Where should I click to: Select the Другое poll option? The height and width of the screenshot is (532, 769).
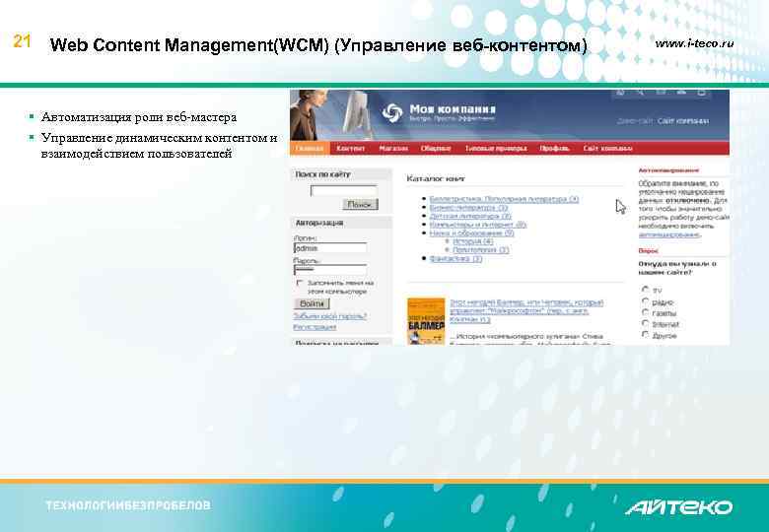tap(646, 335)
